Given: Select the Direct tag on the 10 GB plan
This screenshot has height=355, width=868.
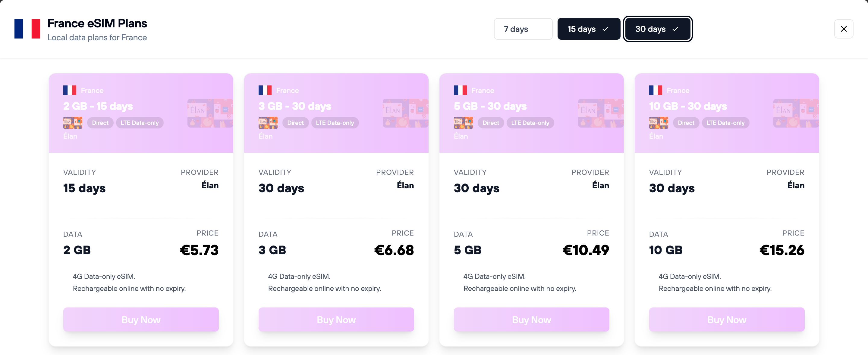Looking at the screenshot, I should click(x=686, y=123).
